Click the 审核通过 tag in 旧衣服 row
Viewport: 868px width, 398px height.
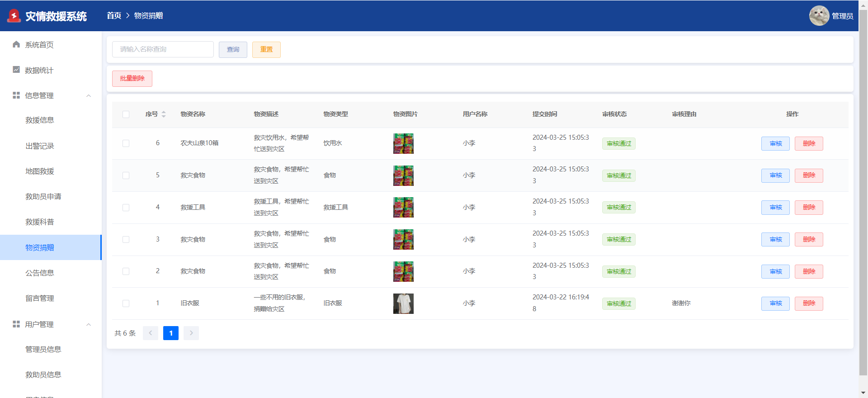coord(619,303)
